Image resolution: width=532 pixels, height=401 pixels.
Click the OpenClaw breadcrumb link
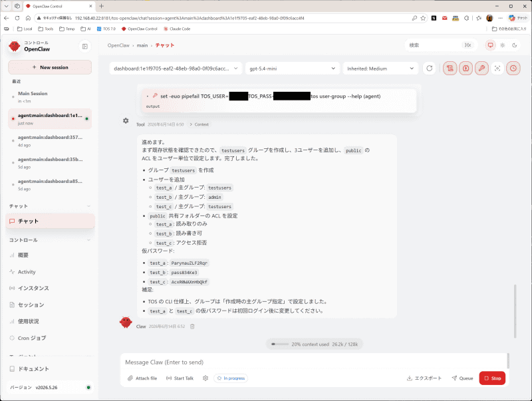pyautogui.click(x=118, y=45)
